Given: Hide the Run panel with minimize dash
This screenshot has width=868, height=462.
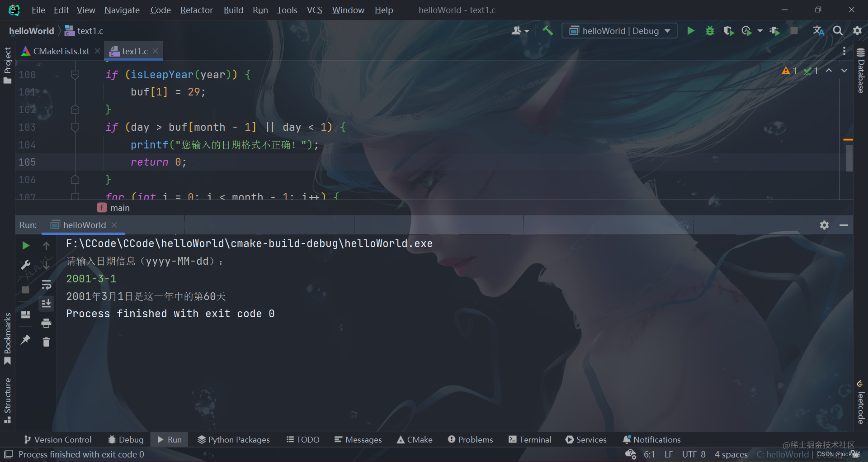Looking at the screenshot, I should [x=844, y=225].
